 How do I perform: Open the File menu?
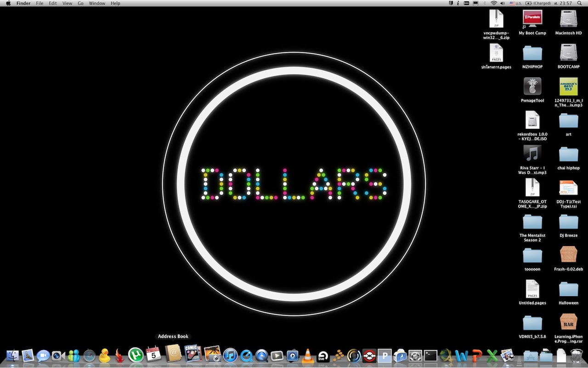pos(40,3)
